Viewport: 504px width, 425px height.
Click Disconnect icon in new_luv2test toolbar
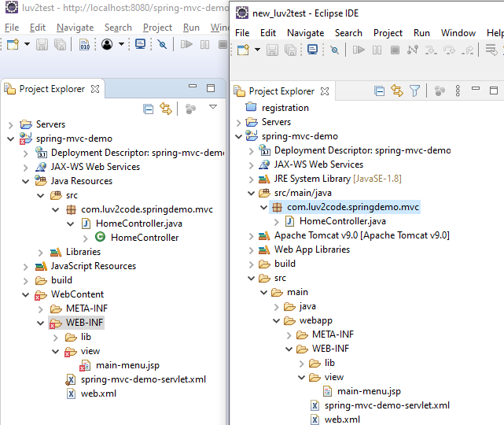[413, 50]
